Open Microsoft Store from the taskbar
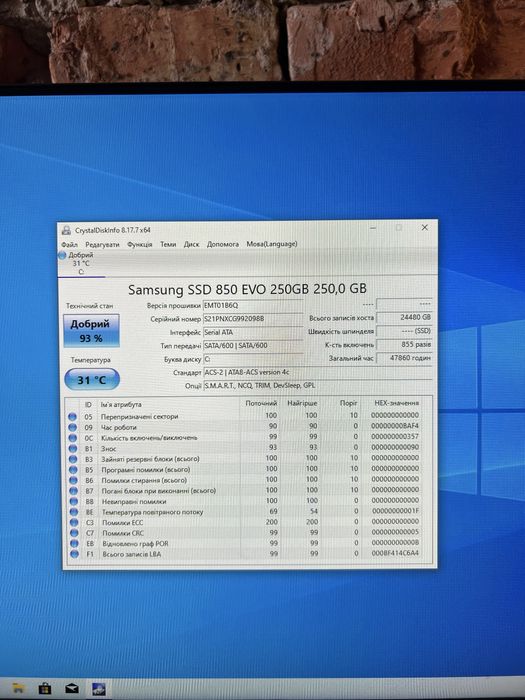Screen dimensions: 525x700 (45, 688)
